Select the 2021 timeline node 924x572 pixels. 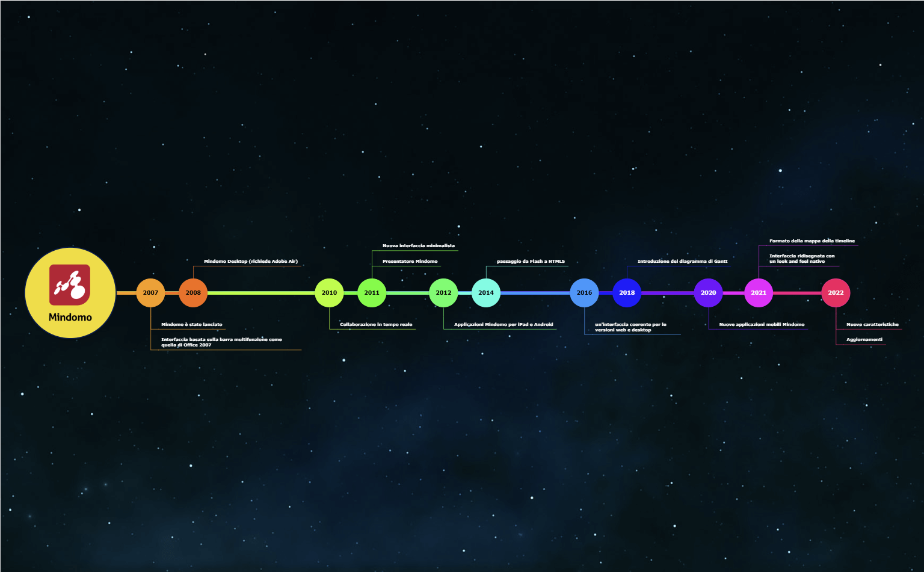[x=759, y=293]
